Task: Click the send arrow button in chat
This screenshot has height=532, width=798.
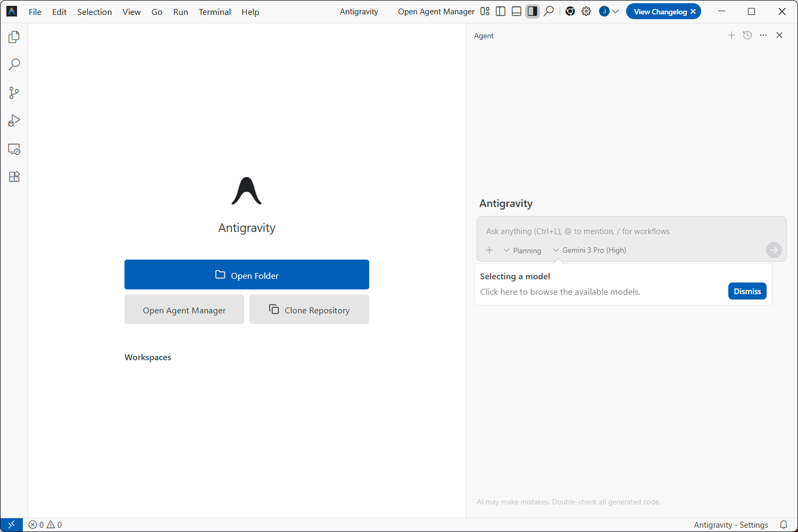Action: [x=774, y=250]
